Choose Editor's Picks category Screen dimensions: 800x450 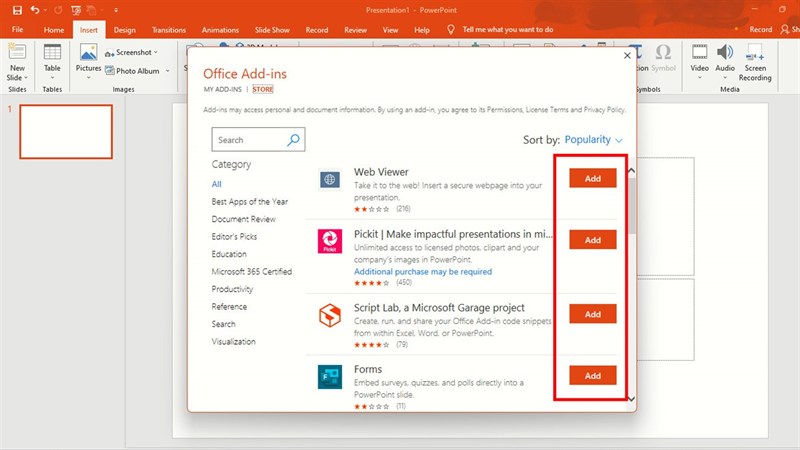[x=234, y=236]
